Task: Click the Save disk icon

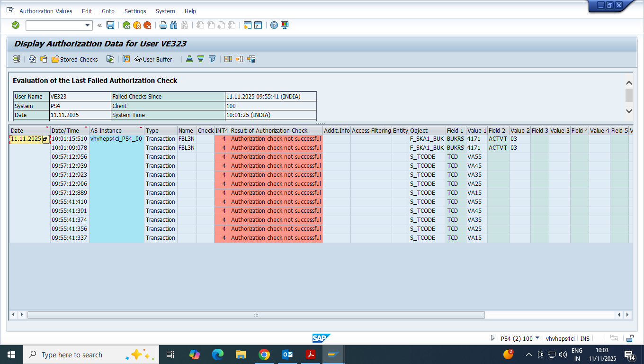Action: tap(110, 25)
